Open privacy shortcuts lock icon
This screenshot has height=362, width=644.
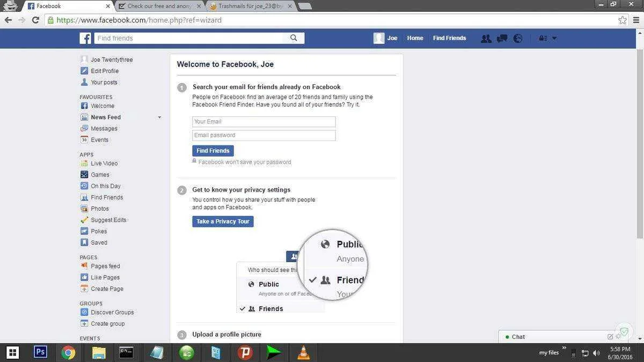click(543, 38)
